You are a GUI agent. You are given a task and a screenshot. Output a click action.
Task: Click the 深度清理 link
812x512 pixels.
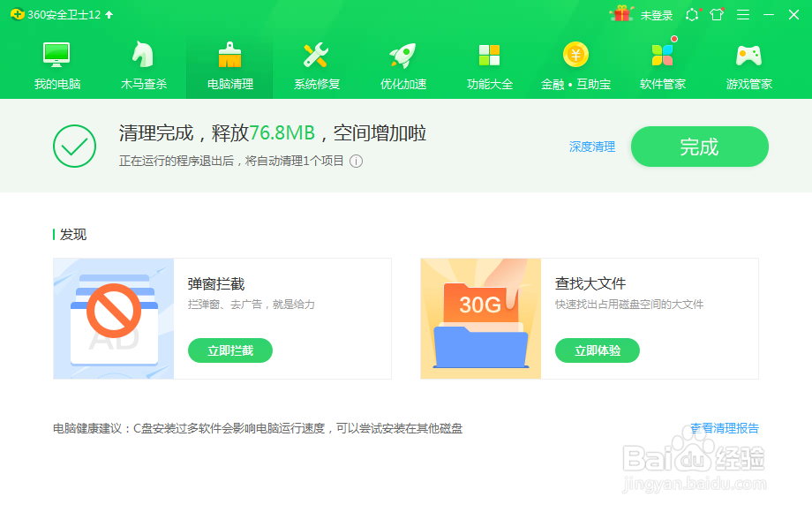(592, 147)
